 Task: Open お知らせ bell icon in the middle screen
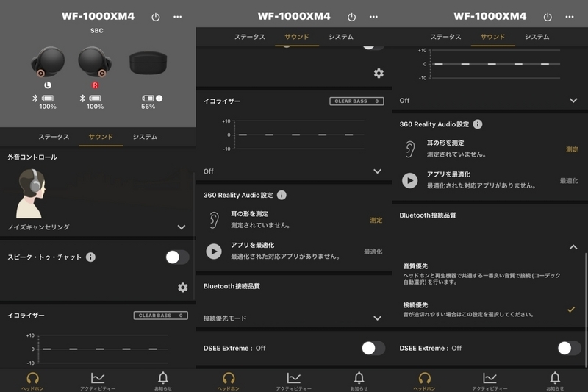point(359,381)
